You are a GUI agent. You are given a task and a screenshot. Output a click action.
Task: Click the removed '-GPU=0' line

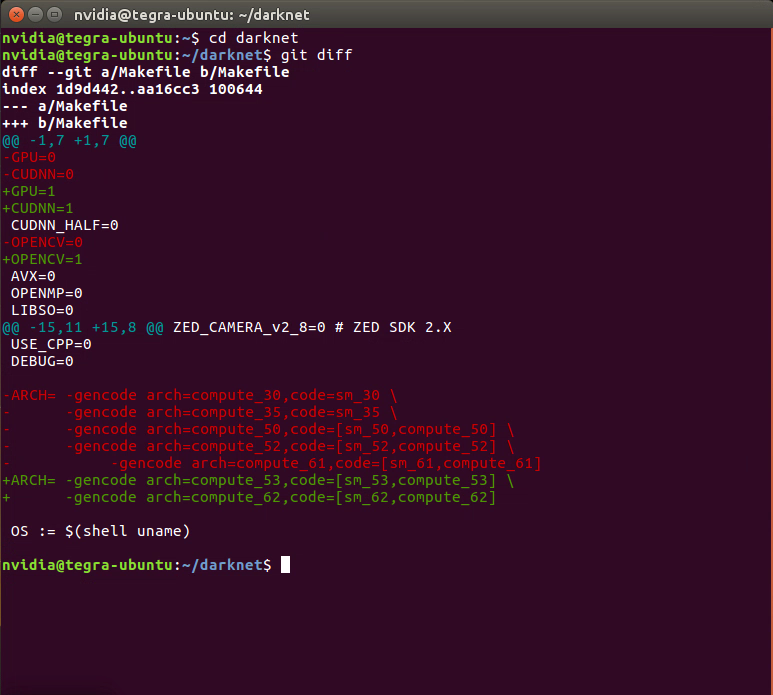coord(29,157)
